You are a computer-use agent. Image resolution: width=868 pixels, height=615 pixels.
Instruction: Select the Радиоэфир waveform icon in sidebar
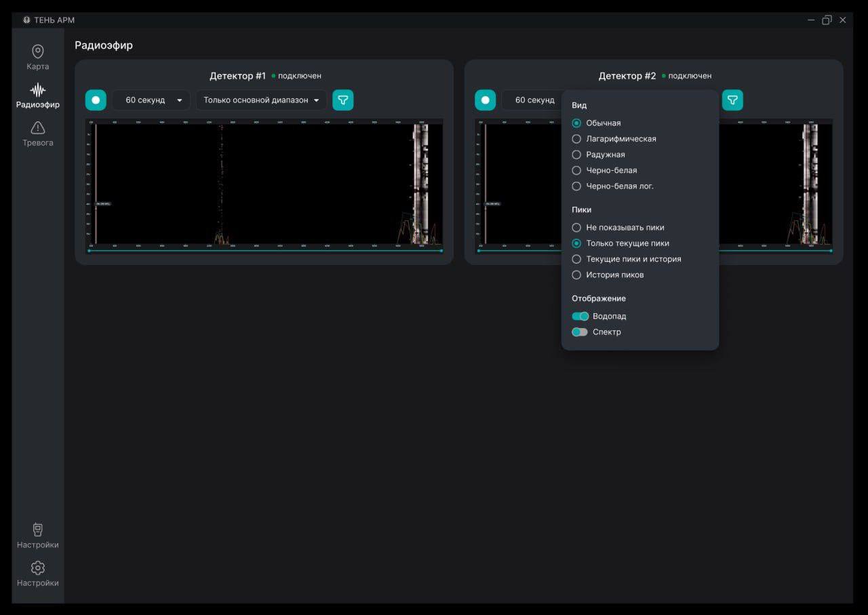pos(38,90)
